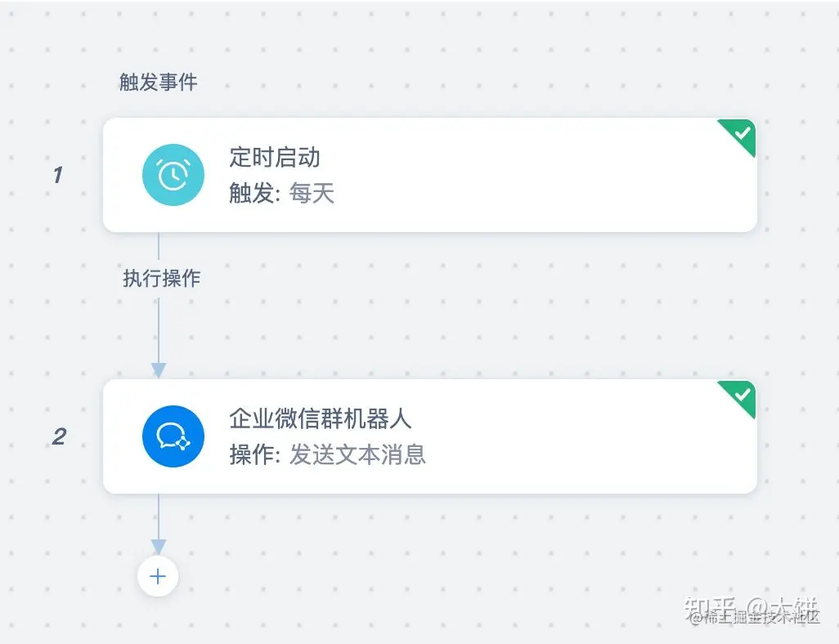The image size is (839, 644).
Task: Add a new step with the plus button
Action: pyautogui.click(x=158, y=576)
